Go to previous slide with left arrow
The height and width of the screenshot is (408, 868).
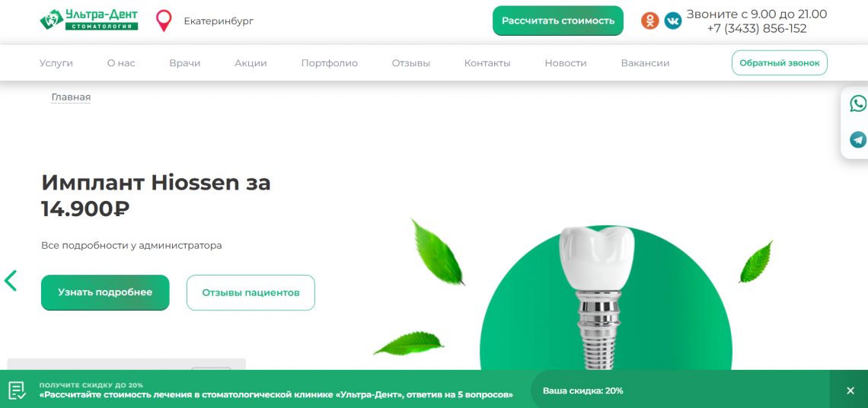[x=11, y=281]
